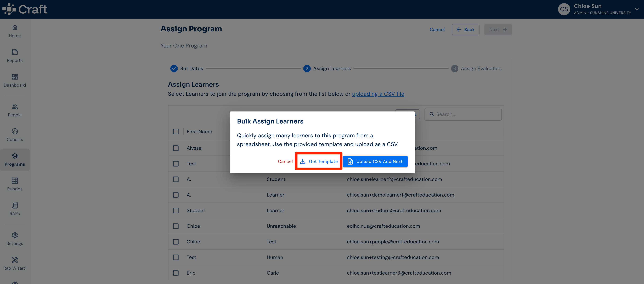The height and width of the screenshot is (284, 644).
Task: Click the step 2 Assign Learners circle
Action: (x=307, y=68)
